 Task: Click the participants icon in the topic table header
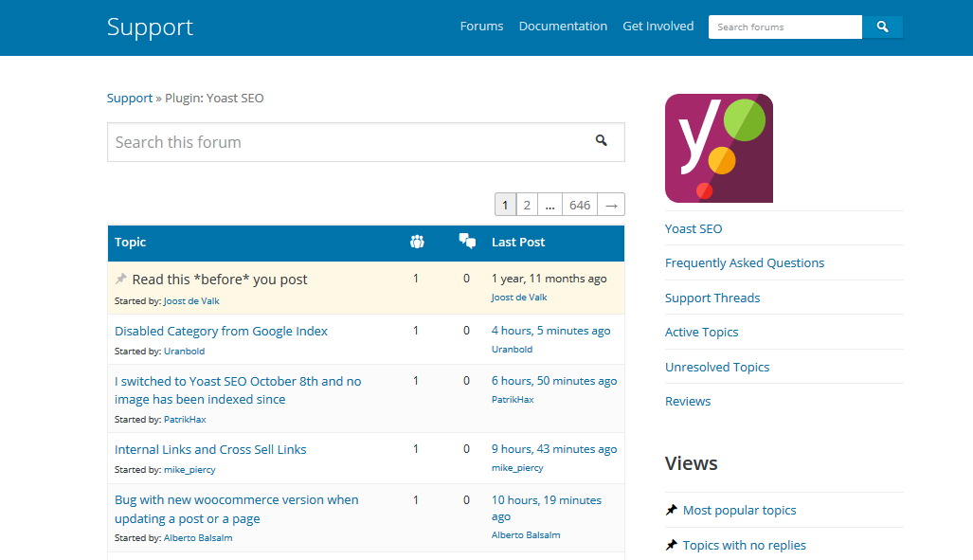point(417,242)
